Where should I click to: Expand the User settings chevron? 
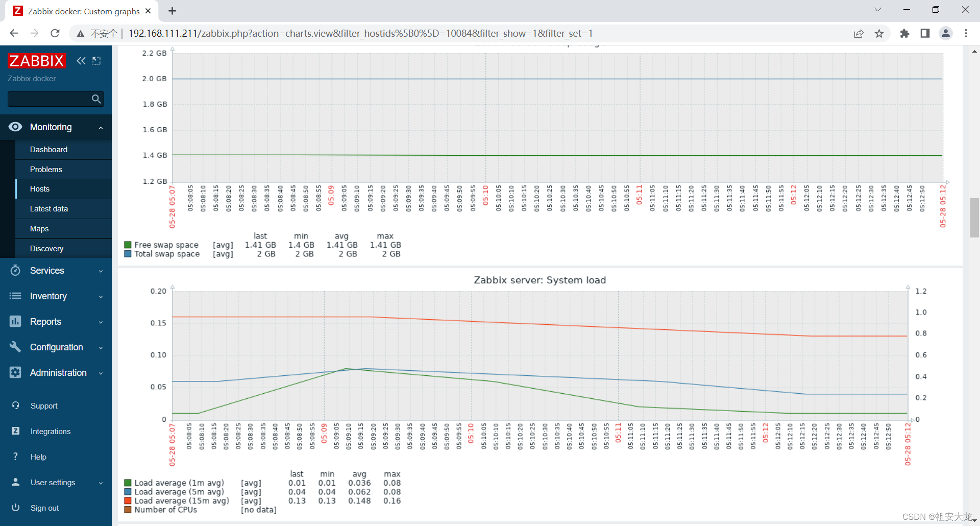[101, 483]
